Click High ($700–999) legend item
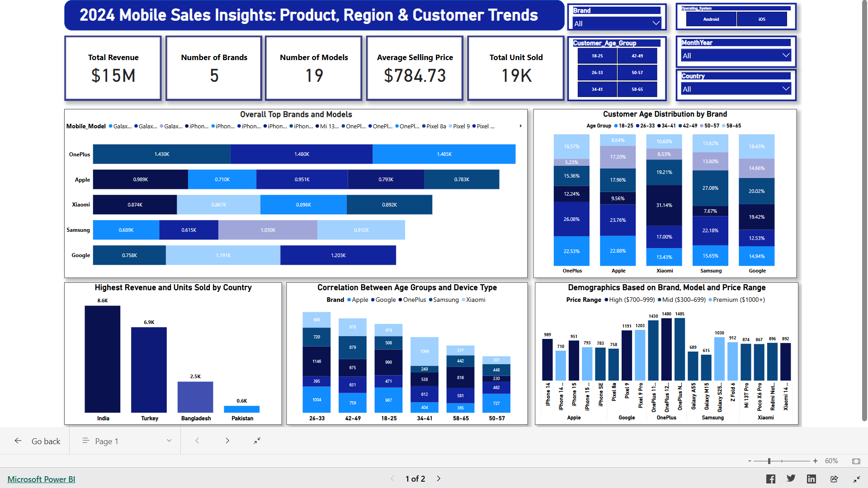Screen dimensions: 868x488 coord(630,300)
